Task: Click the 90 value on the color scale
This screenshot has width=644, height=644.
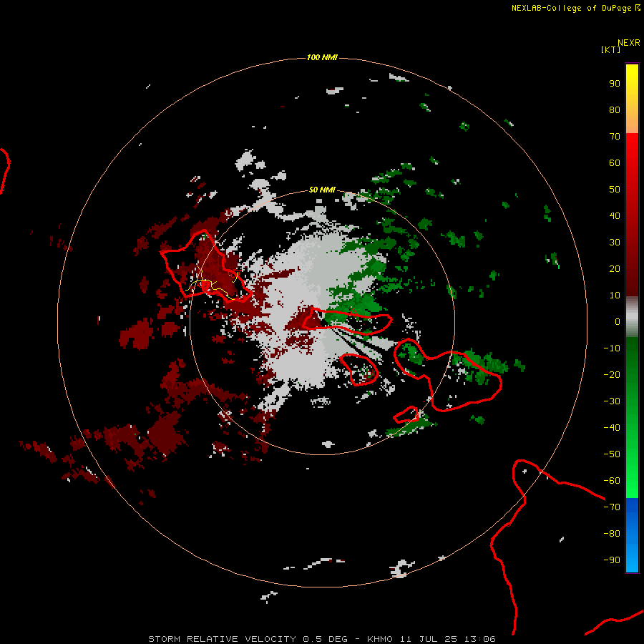Action: pyautogui.click(x=615, y=84)
